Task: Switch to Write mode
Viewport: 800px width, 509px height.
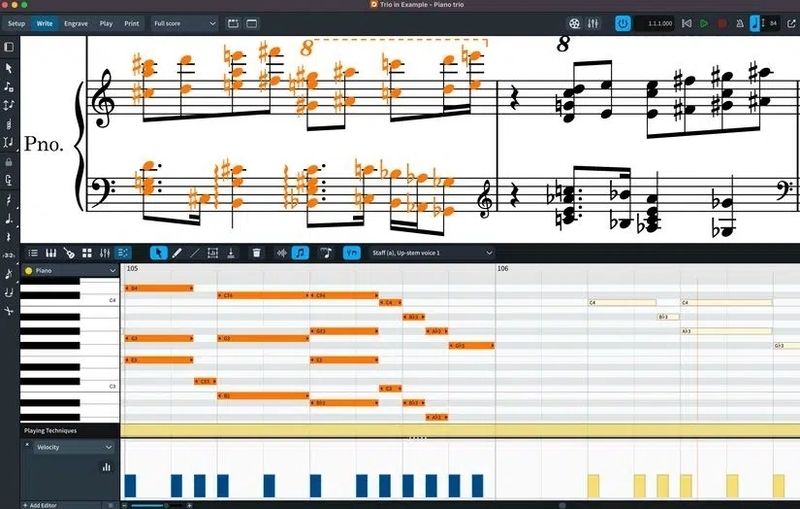Action: coord(44,23)
